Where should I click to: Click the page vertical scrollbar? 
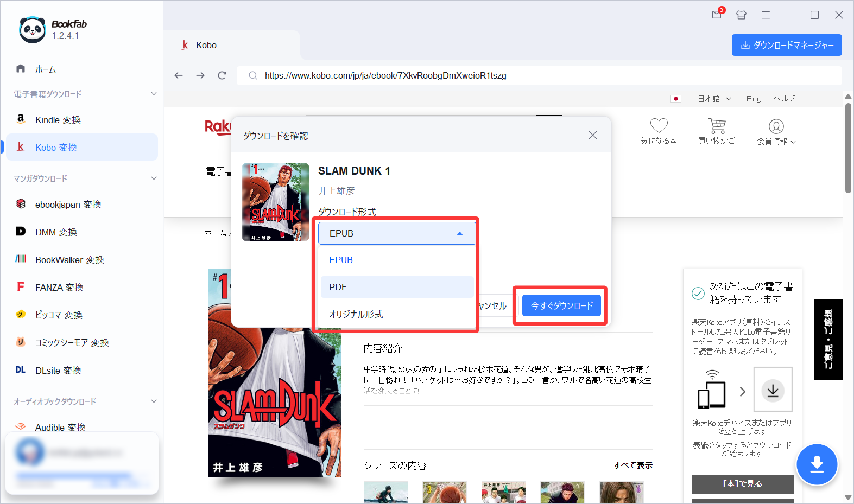click(x=848, y=148)
